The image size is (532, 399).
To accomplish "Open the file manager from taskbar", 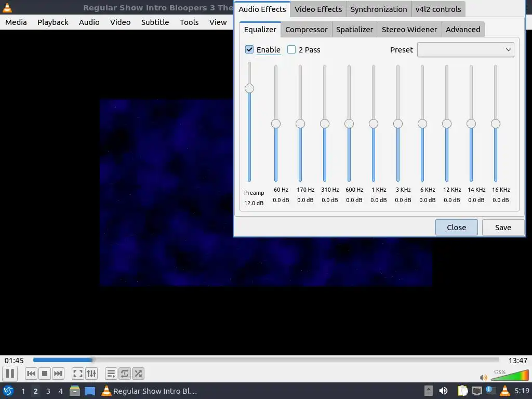I will tap(75, 391).
